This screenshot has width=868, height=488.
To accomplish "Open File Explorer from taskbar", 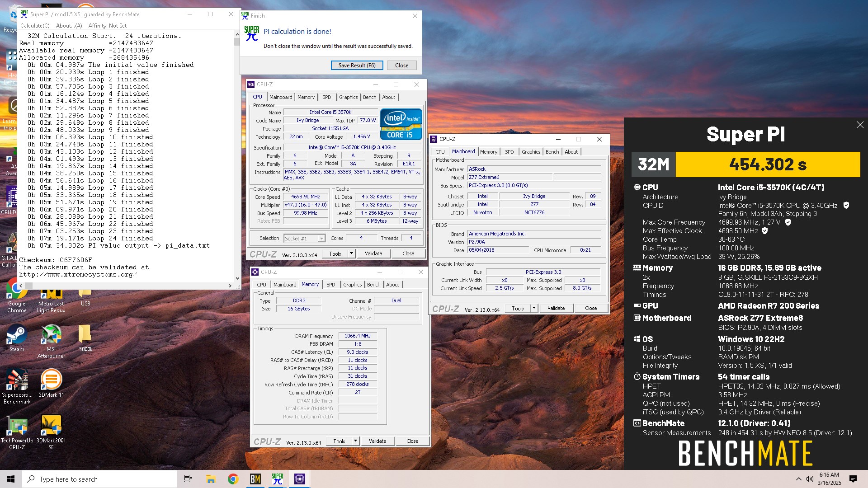I will [211, 479].
